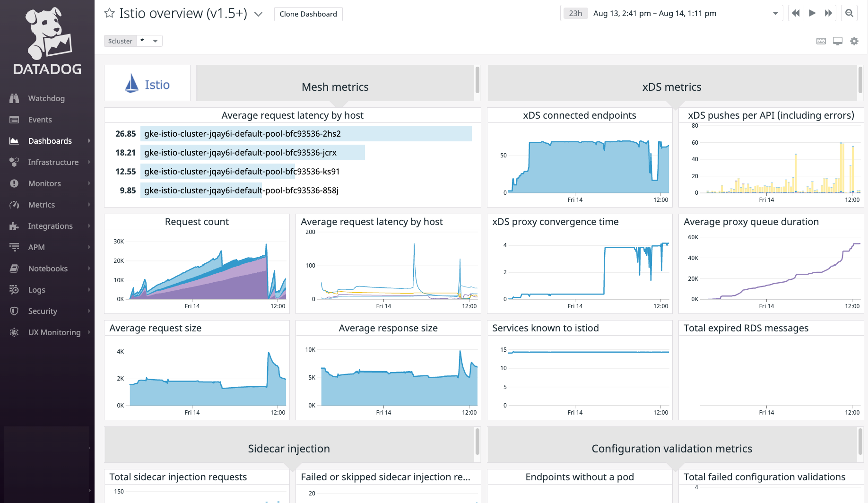Click the Security sidebar icon
The width and height of the screenshot is (868, 503).
[15, 311]
